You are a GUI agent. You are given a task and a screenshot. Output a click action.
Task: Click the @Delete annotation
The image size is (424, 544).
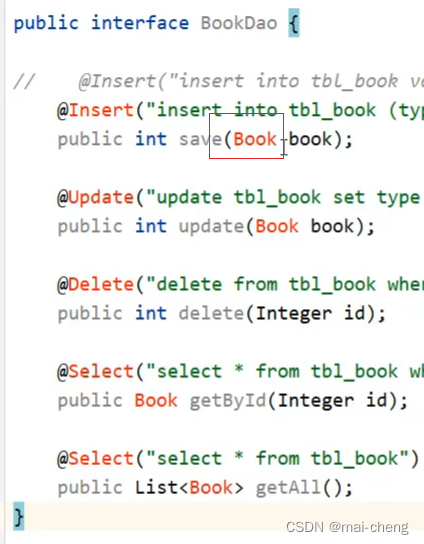pyautogui.click(x=95, y=285)
